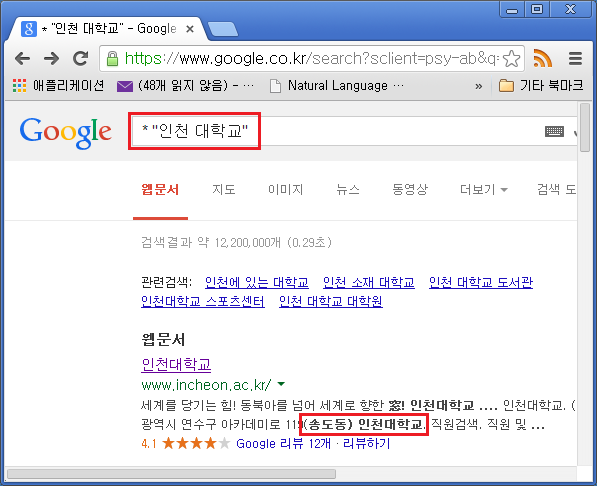This screenshot has width=597, height=486.
Task: Open Google 리뷰 12개 link
Action: [x=283, y=444]
